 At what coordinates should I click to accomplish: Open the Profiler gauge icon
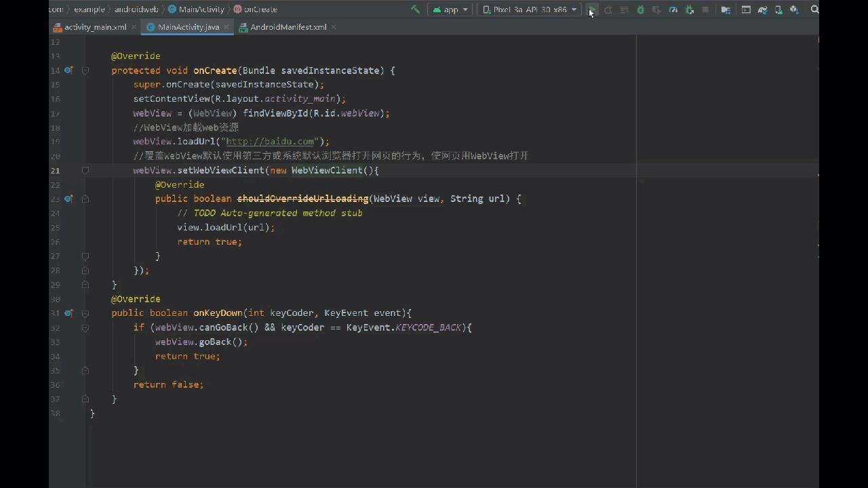pyautogui.click(x=673, y=9)
